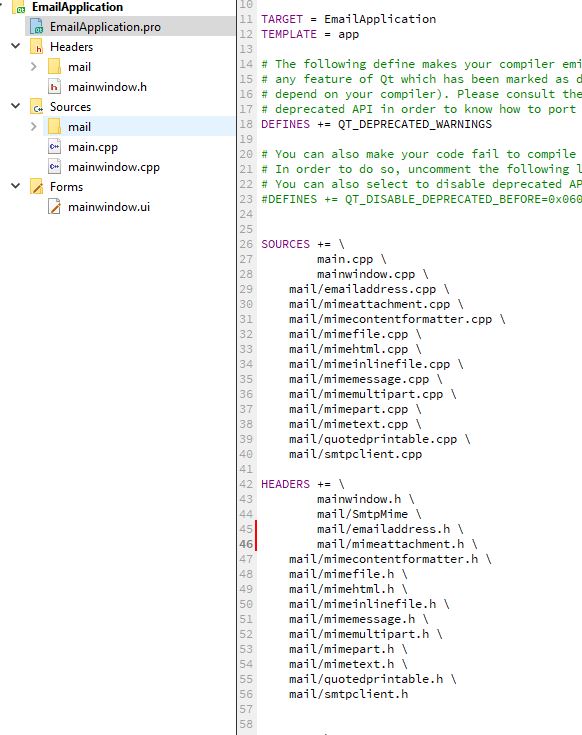
Task: Click mail/mimemessage.cpp in the editor
Action: (x=359, y=379)
